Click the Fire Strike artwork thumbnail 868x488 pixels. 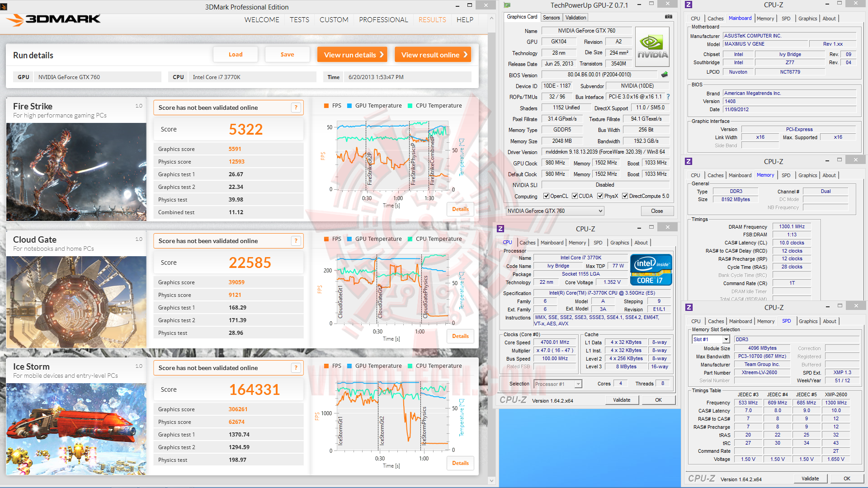(76, 172)
